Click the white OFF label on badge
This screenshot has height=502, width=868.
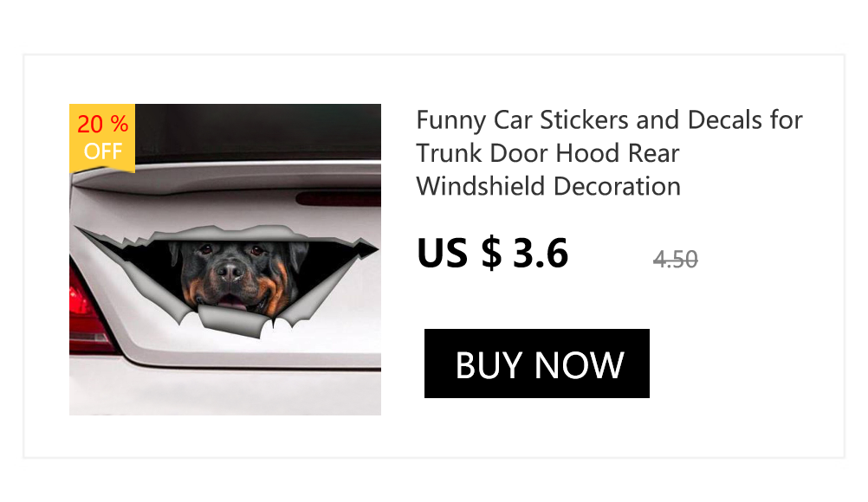point(103,151)
